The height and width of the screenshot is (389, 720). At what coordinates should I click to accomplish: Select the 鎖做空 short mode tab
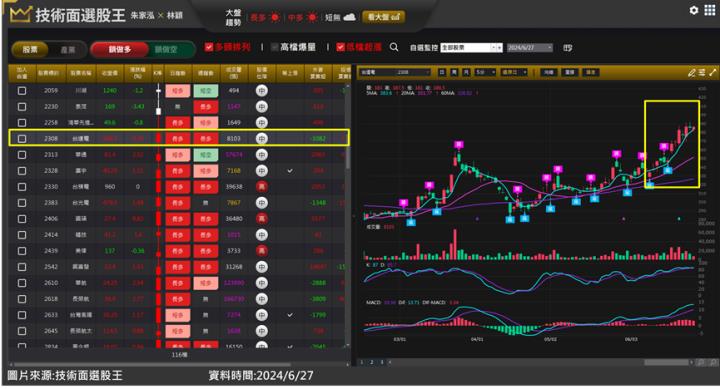pos(166,49)
